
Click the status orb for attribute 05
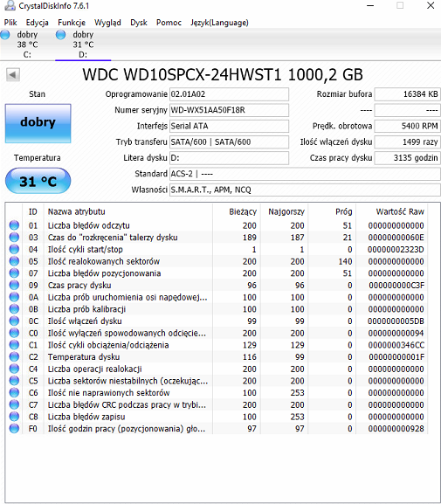[14, 261]
